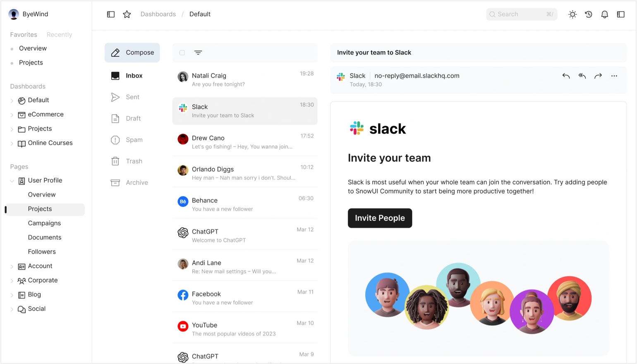Click the Search input field

pos(522,14)
